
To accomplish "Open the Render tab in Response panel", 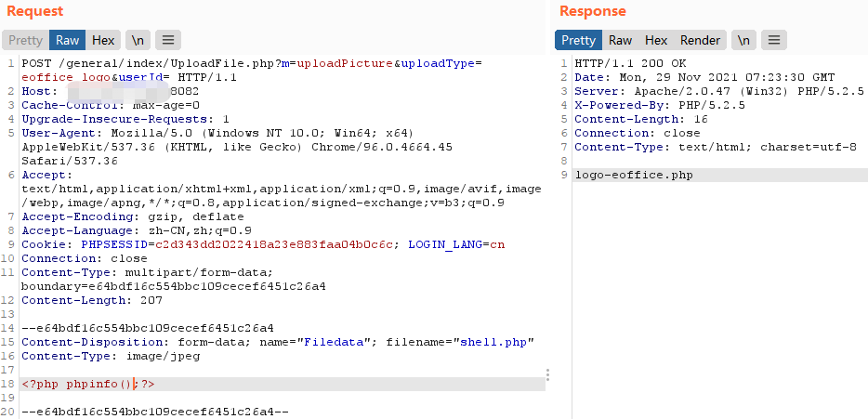I will 701,40.
